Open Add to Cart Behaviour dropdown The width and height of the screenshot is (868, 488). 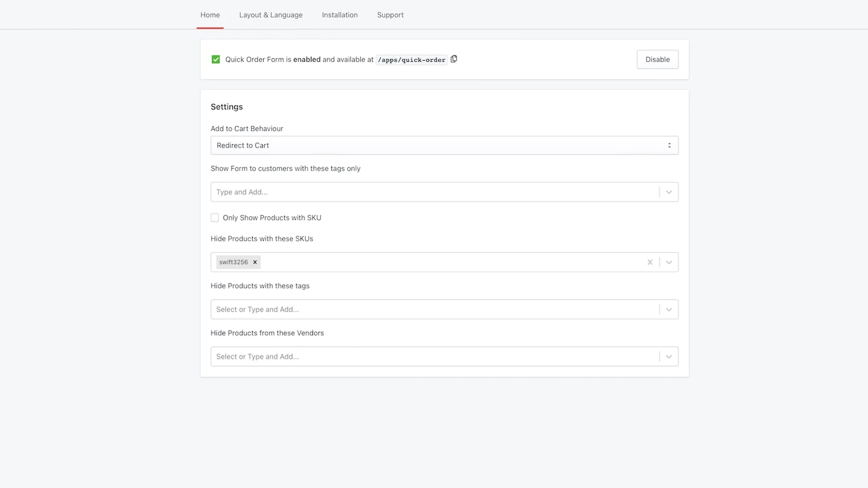tap(444, 145)
